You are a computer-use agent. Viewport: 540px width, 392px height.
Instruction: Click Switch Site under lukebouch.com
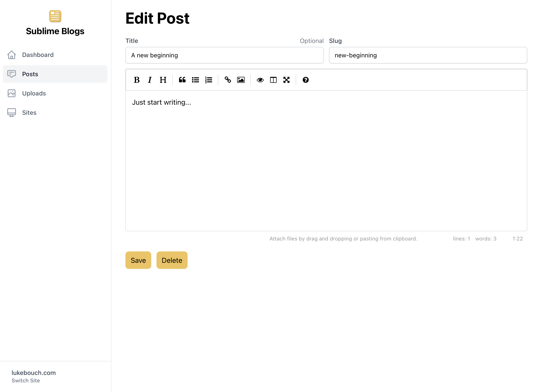[26, 381]
